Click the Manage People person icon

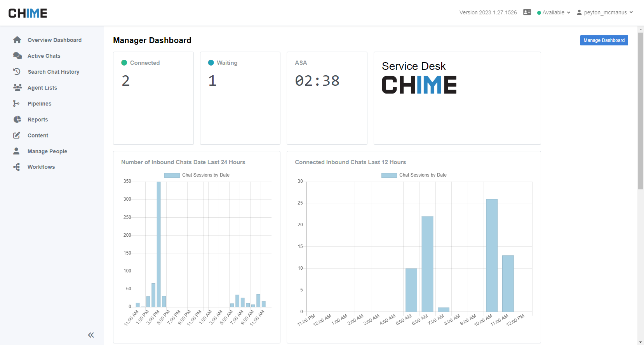click(x=16, y=151)
